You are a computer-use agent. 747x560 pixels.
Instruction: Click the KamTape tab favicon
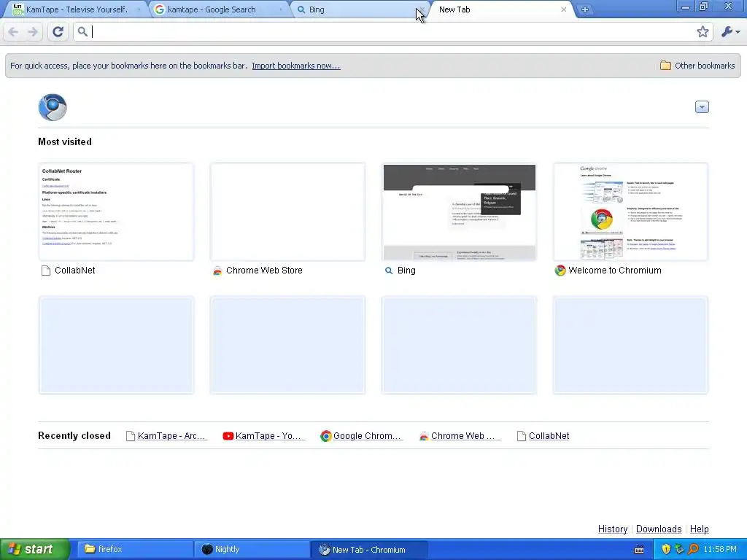coord(18,9)
